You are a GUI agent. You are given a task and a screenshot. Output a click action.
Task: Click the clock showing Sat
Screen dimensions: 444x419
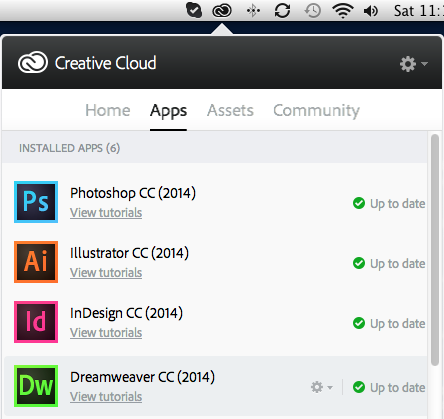[419, 11]
